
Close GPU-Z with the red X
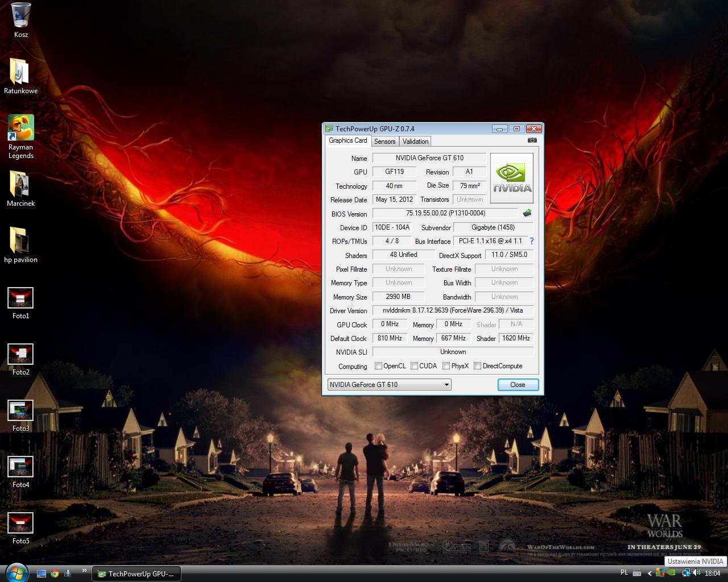[533, 129]
